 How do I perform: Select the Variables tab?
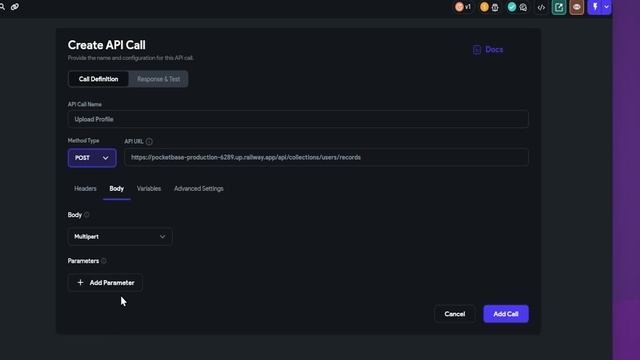coord(149,189)
